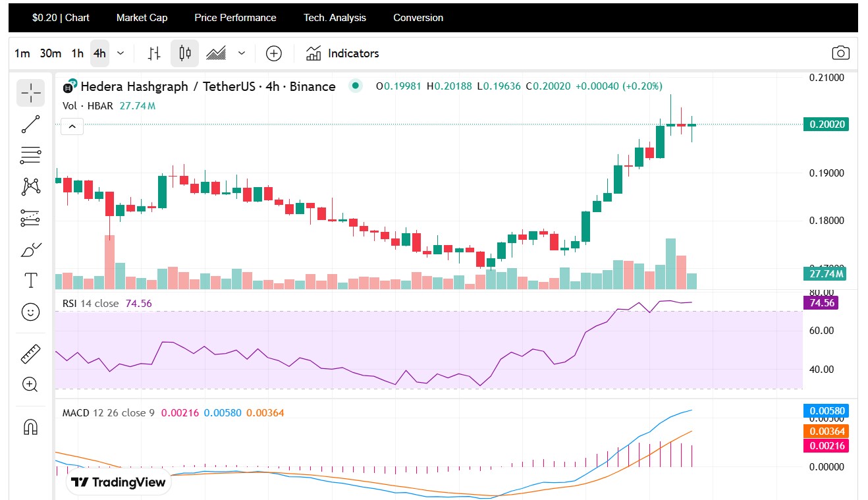The image size is (868, 500).
Task: Click the RSI 14 close legend
Action: point(90,303)
